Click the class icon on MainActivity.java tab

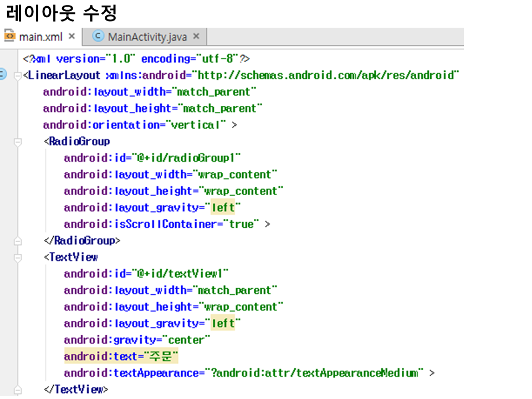99,37
